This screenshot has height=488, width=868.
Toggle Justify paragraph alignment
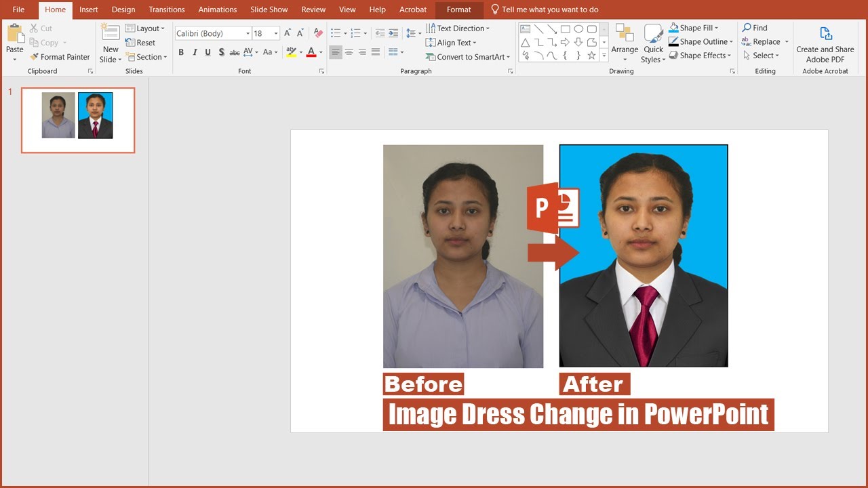point(375,52)
